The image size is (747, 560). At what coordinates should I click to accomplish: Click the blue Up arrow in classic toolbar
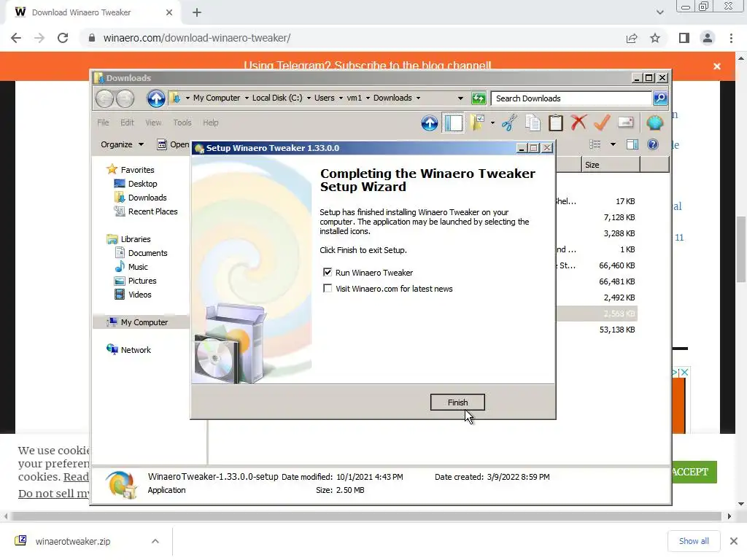pos(429,122)
